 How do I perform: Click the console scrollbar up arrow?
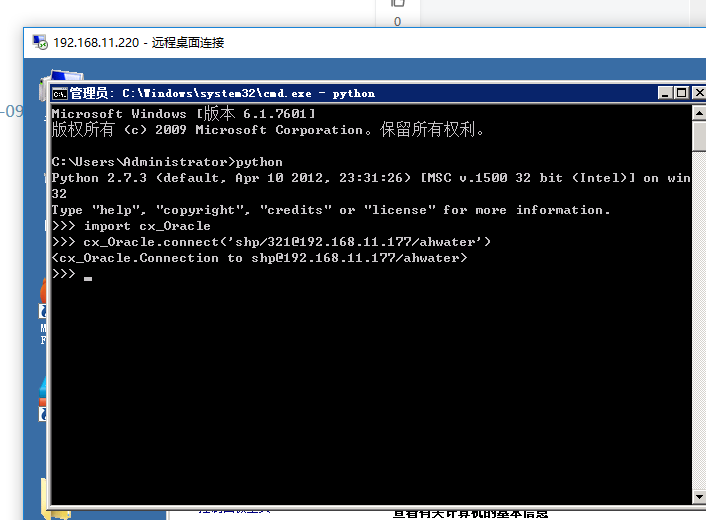coord(699,113)
